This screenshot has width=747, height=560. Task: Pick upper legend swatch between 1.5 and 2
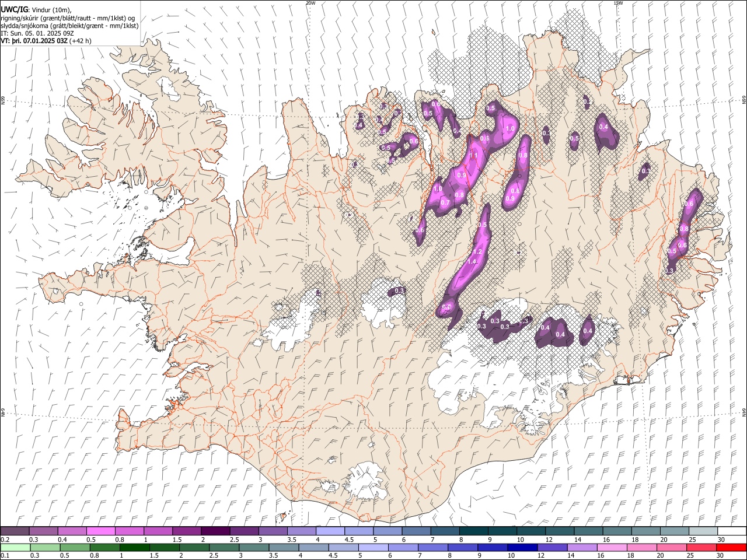point(186,531)
